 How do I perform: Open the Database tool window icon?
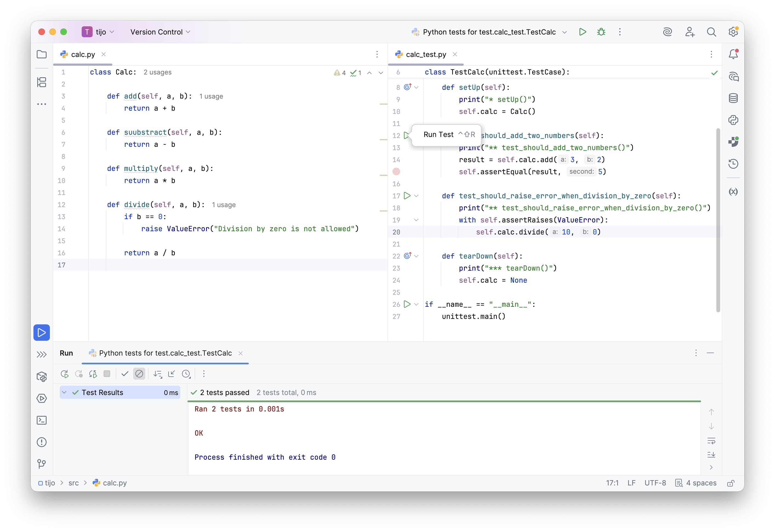(x=733, y=98)
